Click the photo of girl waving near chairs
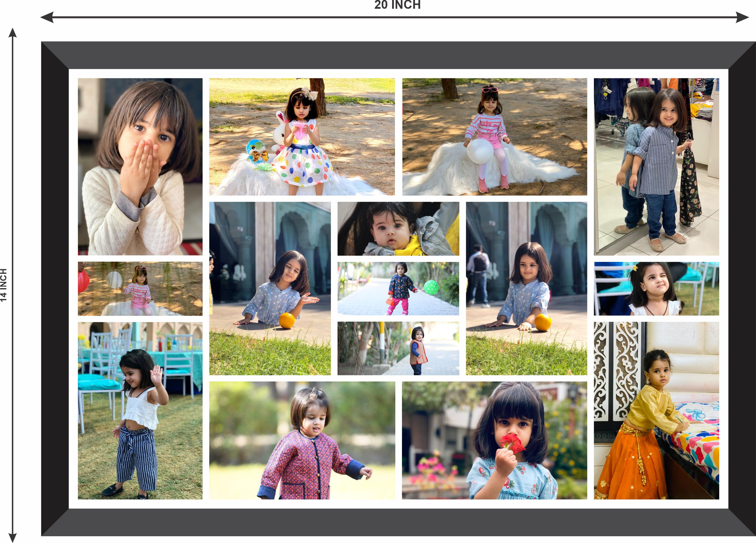This screenshot has width=756, height=543. tap(140, 411)
